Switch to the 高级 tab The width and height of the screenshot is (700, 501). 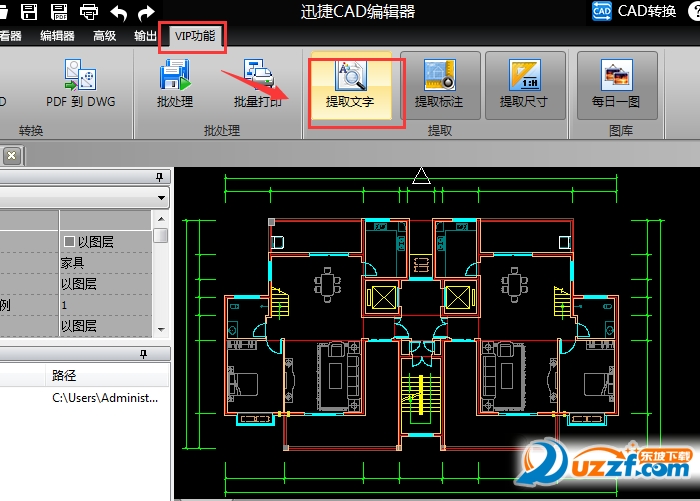click(104, 36)
